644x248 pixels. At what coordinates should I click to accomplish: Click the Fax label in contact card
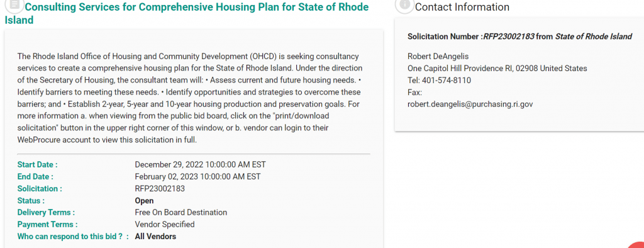pos(414,92)
